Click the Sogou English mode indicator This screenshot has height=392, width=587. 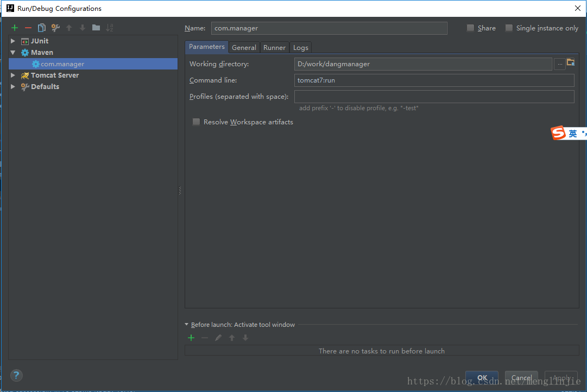[x=573, y=133]
